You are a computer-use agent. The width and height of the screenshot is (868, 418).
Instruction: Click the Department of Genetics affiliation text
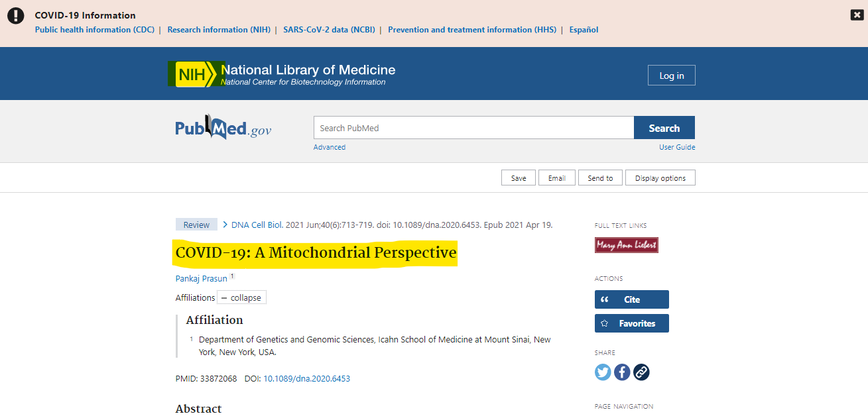pos(375,346)
